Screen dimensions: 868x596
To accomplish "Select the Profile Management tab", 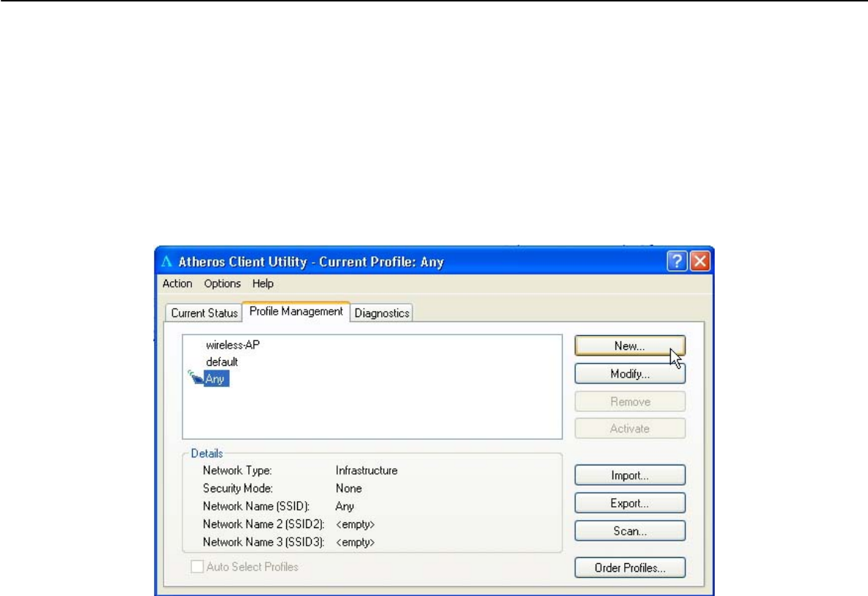I will click(296, 311).
